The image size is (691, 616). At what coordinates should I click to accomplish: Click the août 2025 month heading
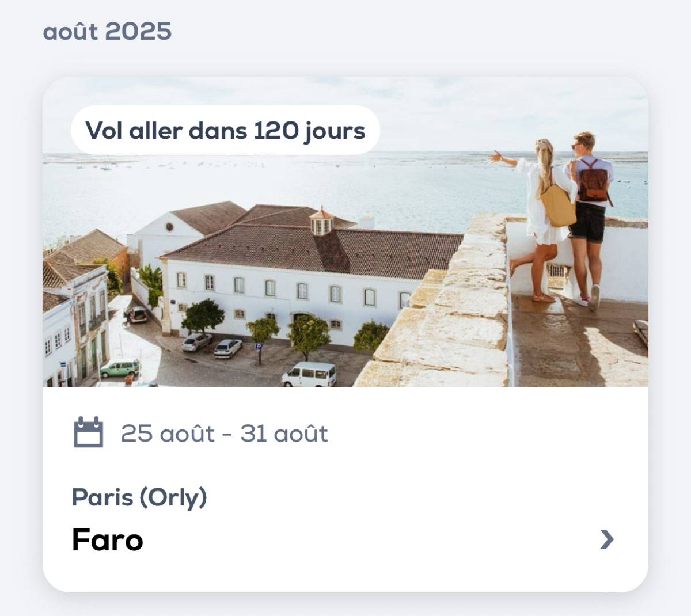click(x=107, y=32)
